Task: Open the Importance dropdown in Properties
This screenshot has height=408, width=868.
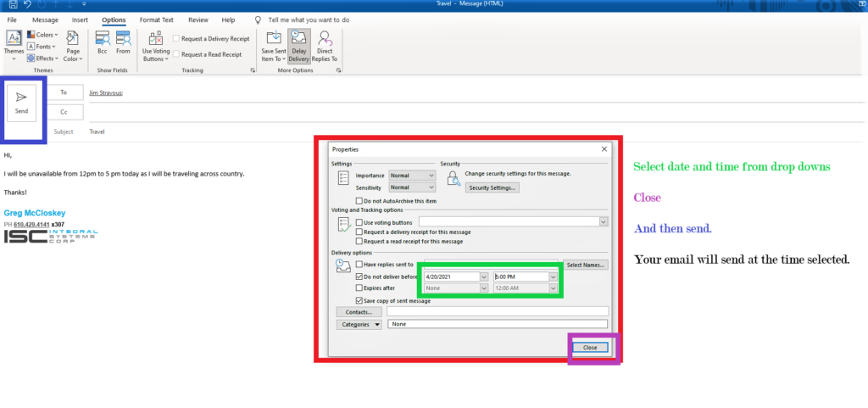Action: coord(413,176)
